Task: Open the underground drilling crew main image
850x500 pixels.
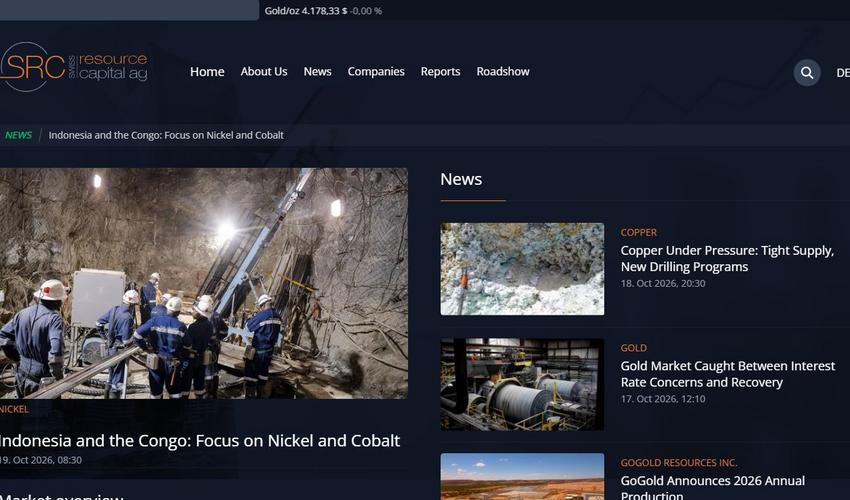Action: [204, 283]
